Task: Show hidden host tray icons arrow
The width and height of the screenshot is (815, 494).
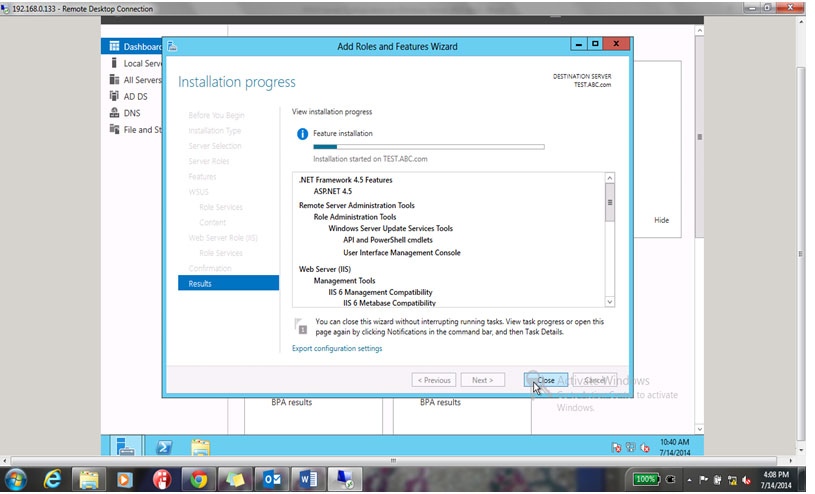Action: [x=689, y=479]
